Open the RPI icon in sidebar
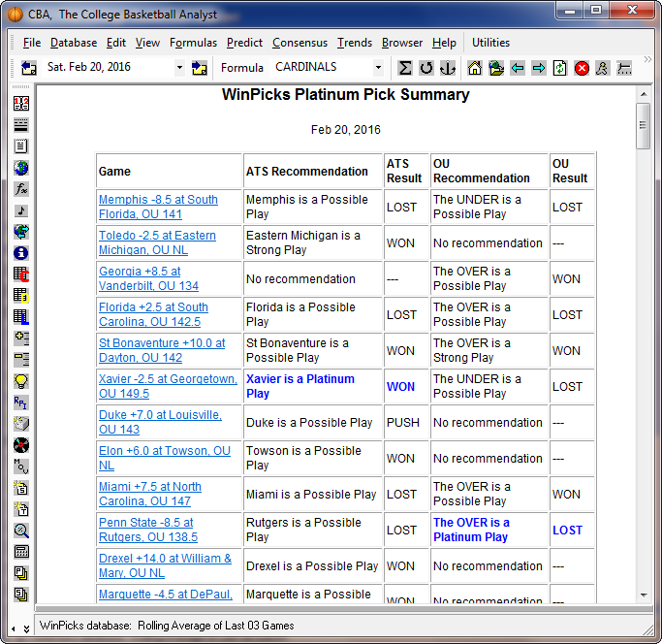The width and height of the screenshot is (662, 644). (x=21, y=402)
